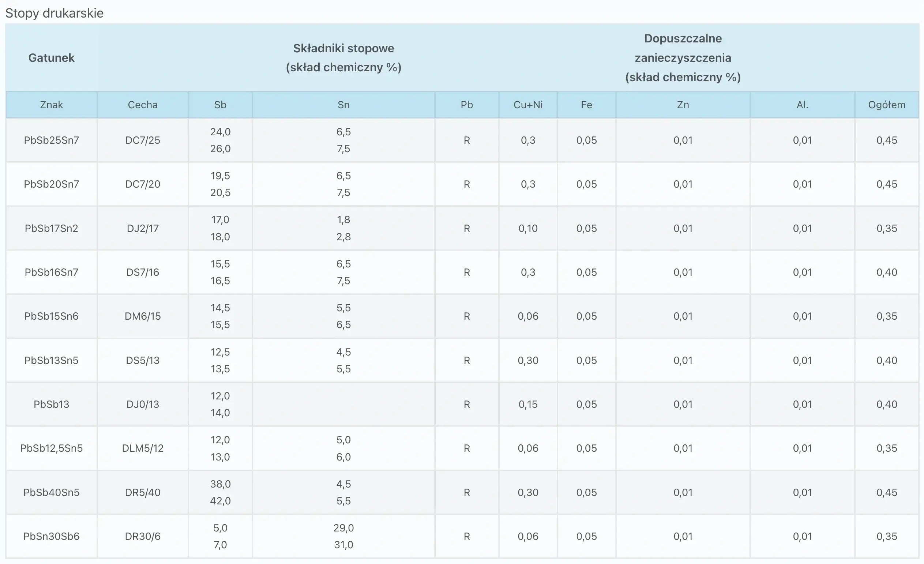Screen dimensions: 924x564
Task: Click the Sn column header
Action: (x=343, y=105)
